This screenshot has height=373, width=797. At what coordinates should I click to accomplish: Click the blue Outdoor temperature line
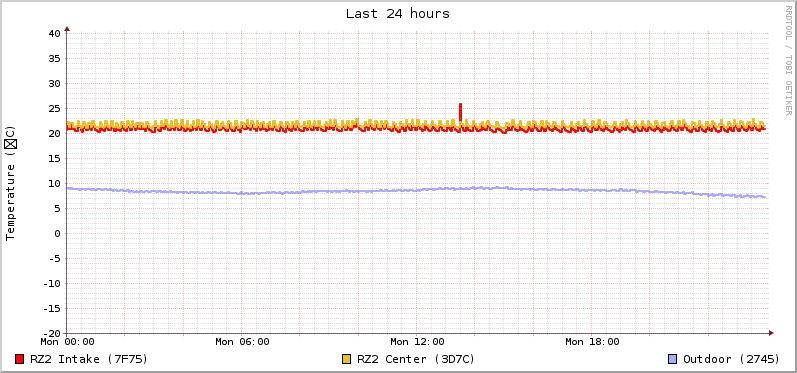417,191
